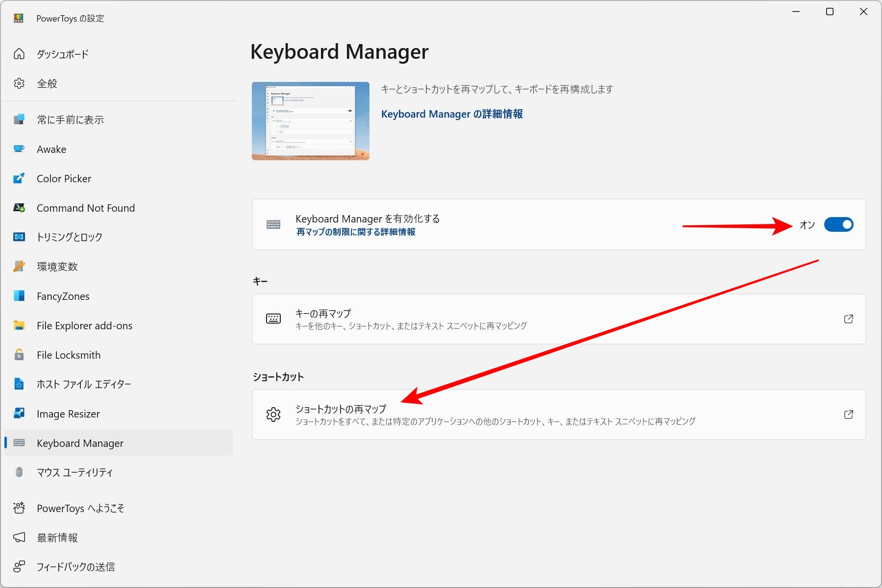This screenshot has width=882, height=588.
Task: Click the Keyboard Manager を有効化する label
Action: [x=367, y=219]
